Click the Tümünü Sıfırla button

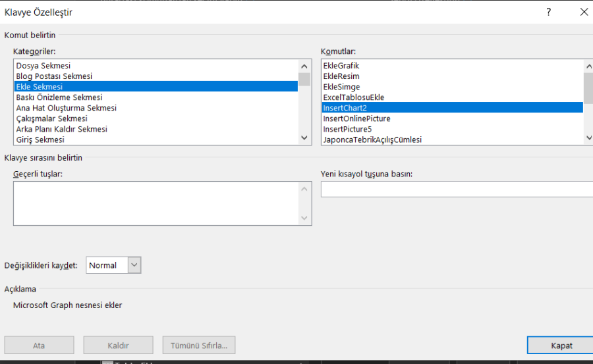click(199, 346)
